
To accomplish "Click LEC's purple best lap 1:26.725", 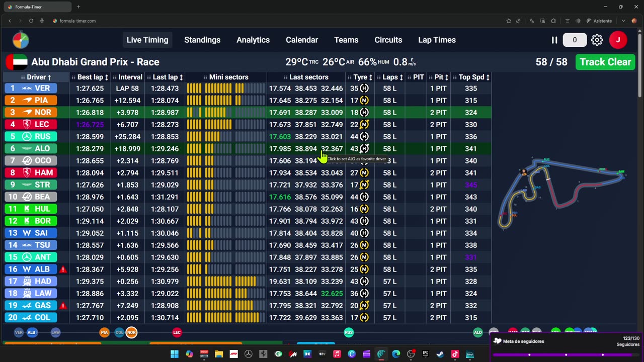I will tap(90, 125).
